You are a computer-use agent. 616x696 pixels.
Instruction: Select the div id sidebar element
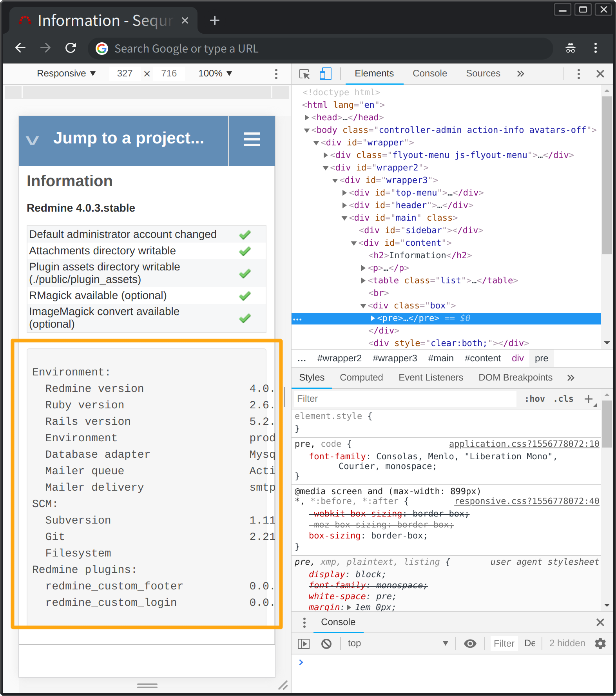pyautogui.click(x=421, y=230)
